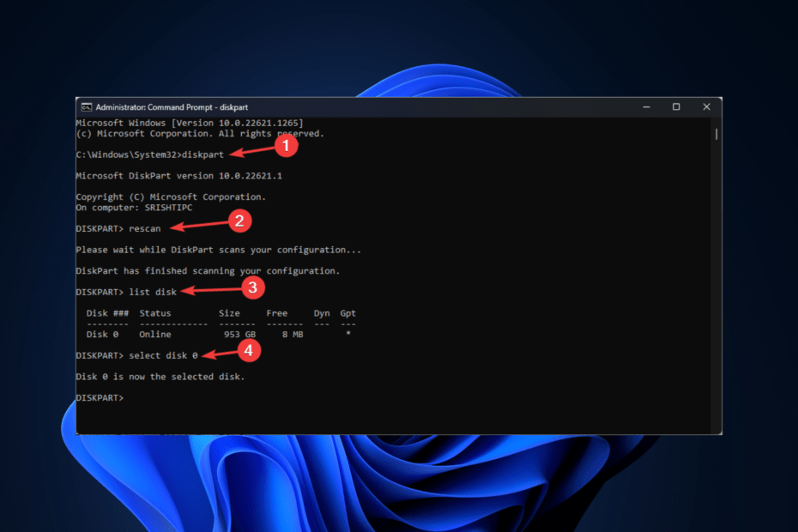The height and width of the screenshot is (532, 798).
Task: Click the 'On computer: SRISHTIPC' line
Action: (134, 208)
